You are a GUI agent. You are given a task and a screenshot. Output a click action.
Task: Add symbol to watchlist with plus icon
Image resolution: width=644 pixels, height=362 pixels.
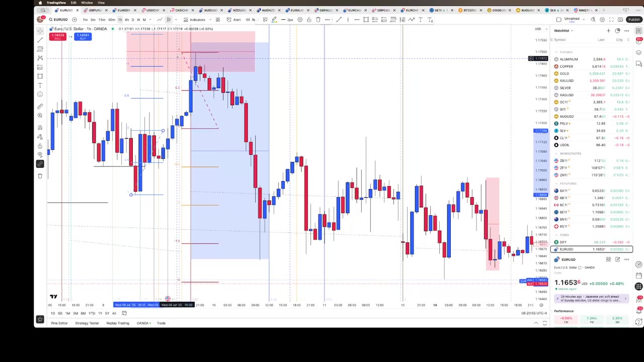(608, 31)
